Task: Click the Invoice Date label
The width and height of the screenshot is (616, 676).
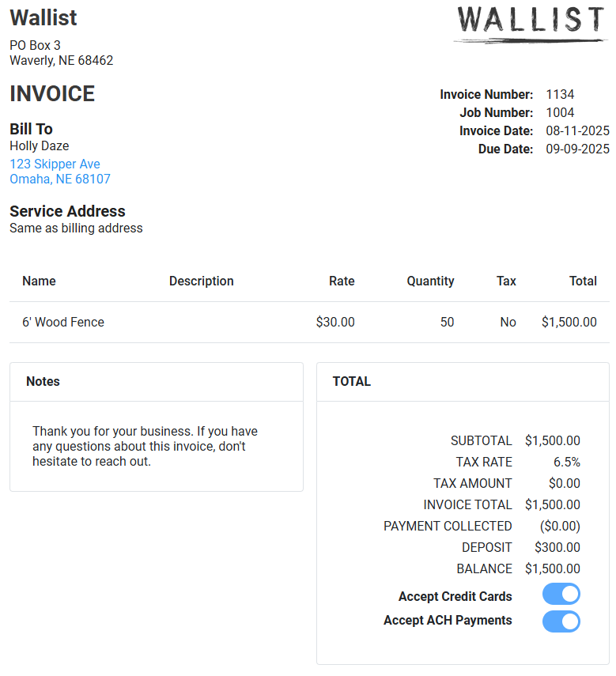Action: pyautogui.click(x=496, y=130)
